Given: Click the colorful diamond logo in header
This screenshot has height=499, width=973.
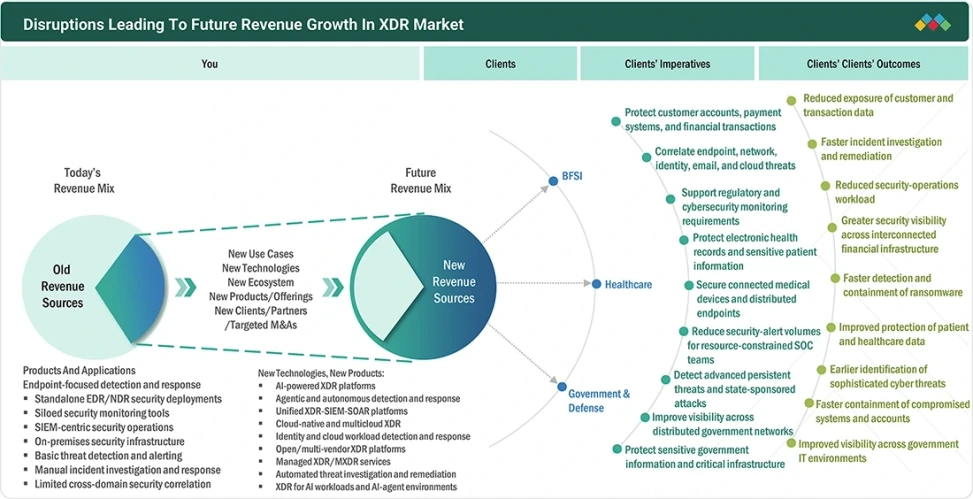Looking at the screenshot, I should (x=933, y=23).
